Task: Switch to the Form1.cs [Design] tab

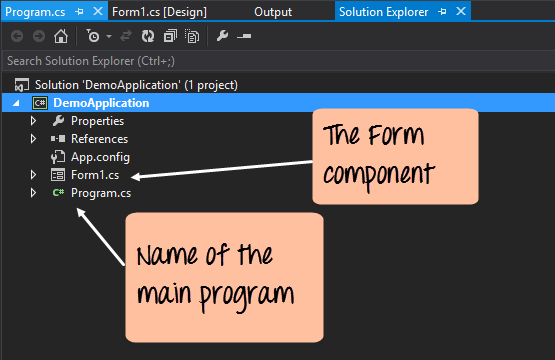Action: coord(159,12)
